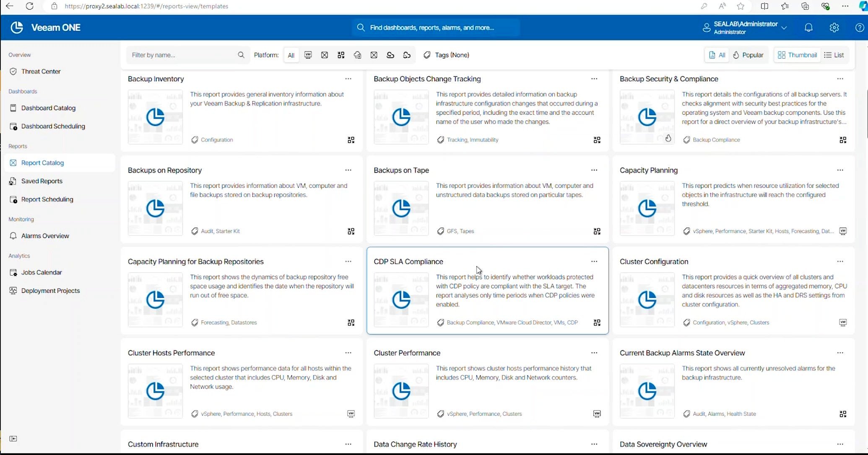The image size is (868, 455).
Task: Open the Tags (None) dropdown
Action: tap(451, 55)
